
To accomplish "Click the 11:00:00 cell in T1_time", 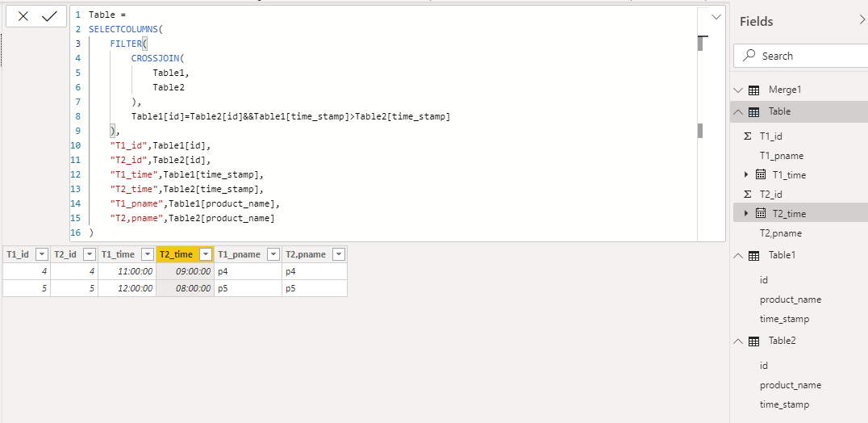I will point(127,271).
